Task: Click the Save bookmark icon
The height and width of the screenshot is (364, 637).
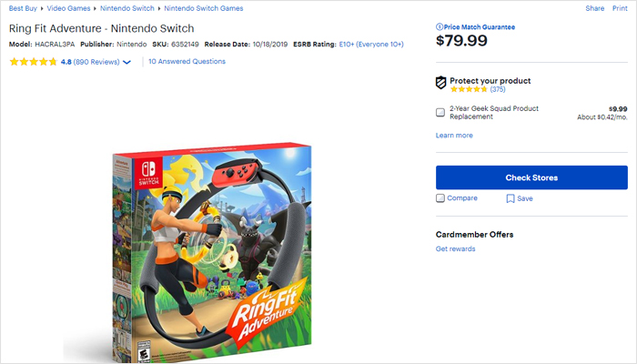Action: coord(511,198)
